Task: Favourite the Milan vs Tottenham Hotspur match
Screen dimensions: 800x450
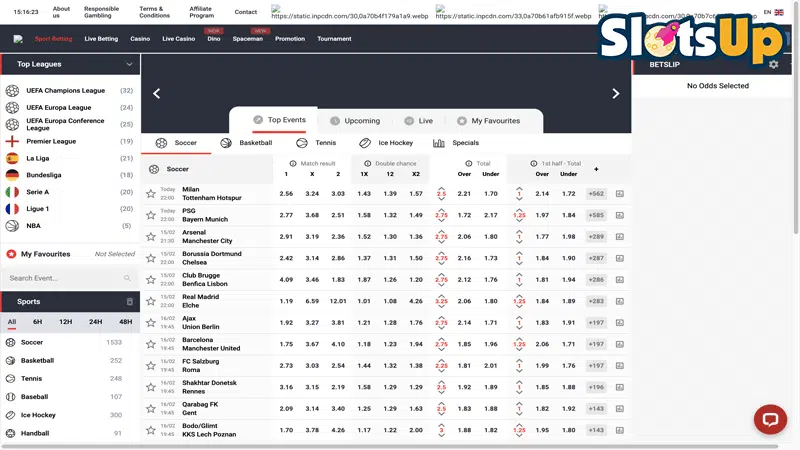Action: pyautogui.click(x=151, y=194)
